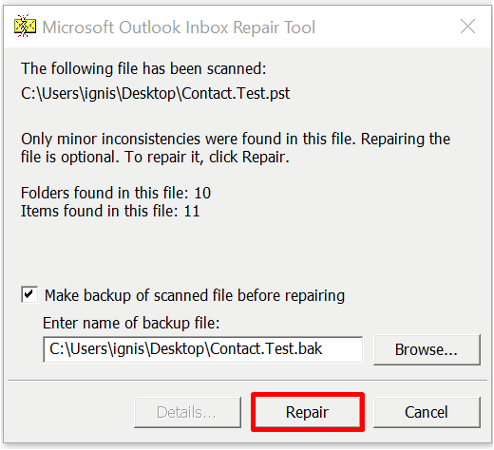Image resolution: width=494 pixels, height=450 pixels.
Task: Click the Inbox Repair Tool title bar icon
Action: [x=25, y=26]
